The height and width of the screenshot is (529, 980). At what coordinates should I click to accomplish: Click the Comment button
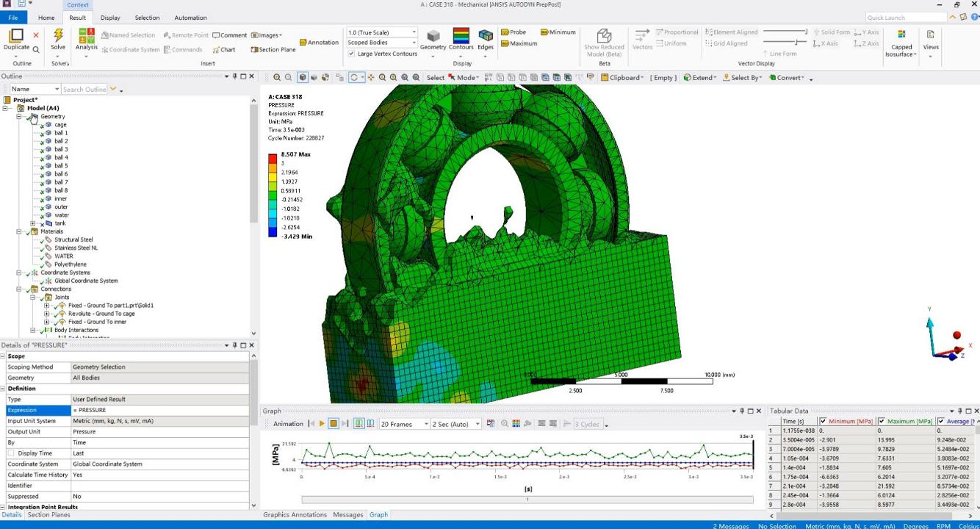230,35
